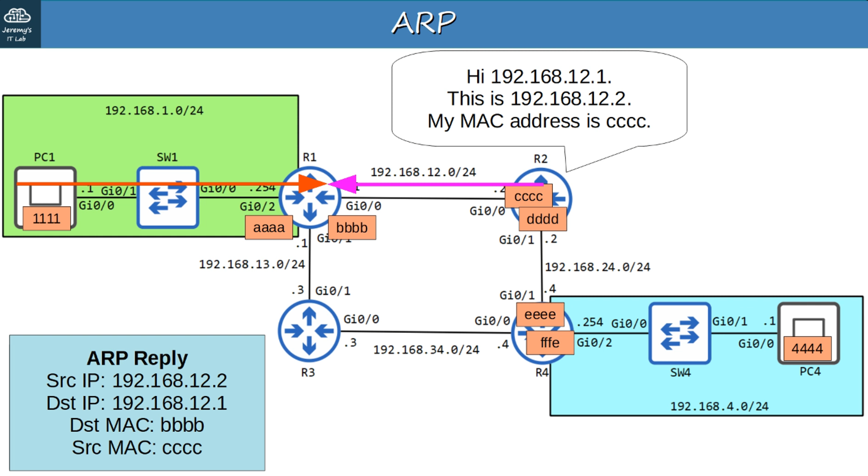This screenshot has height=476, width=868.
Task: Select the dddd MAC label on R2
Action: click(x=542, y=219)
